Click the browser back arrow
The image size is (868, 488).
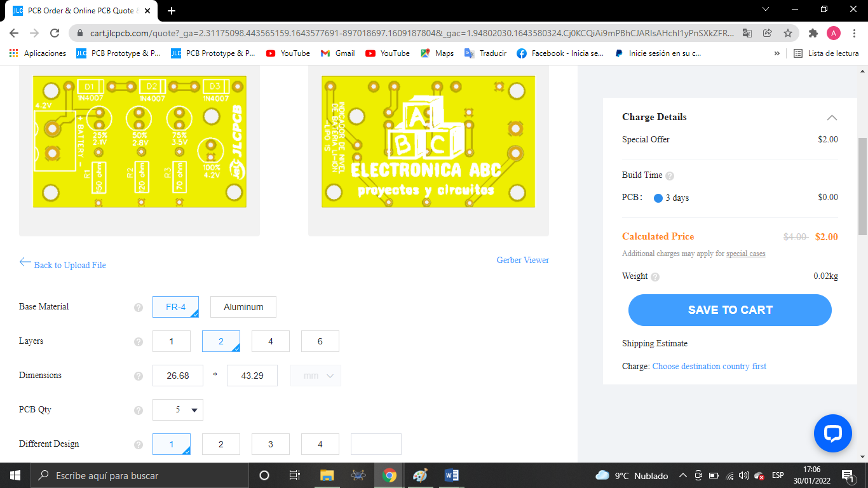(x=14, y=33)
